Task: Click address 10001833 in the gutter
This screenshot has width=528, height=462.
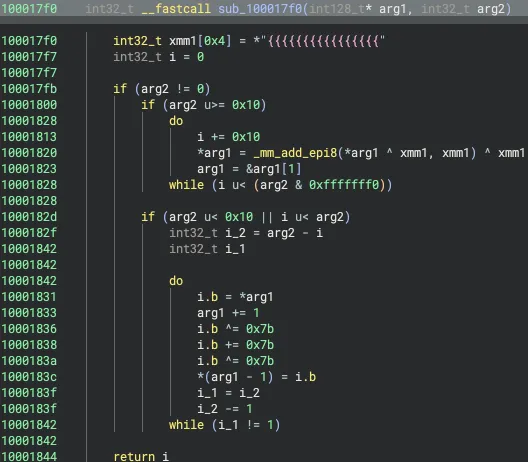Action: (x=29, y=313)
